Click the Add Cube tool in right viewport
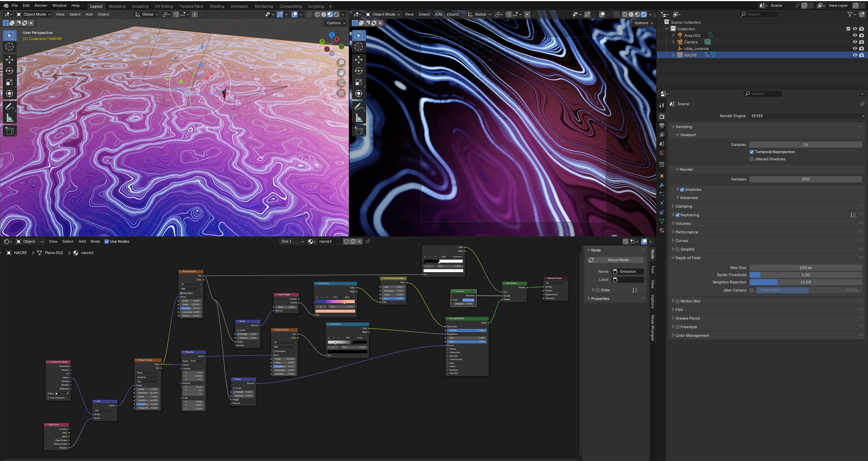 (359, 131)
